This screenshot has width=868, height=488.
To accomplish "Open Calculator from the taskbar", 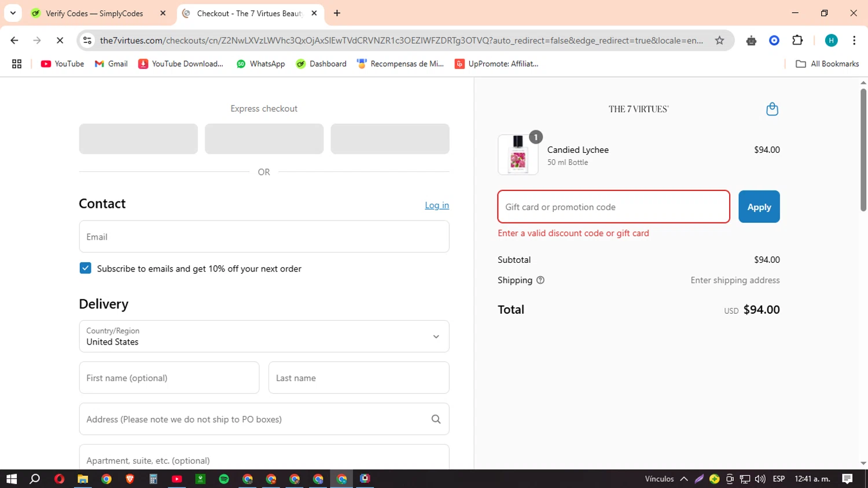I will point(153,479).
